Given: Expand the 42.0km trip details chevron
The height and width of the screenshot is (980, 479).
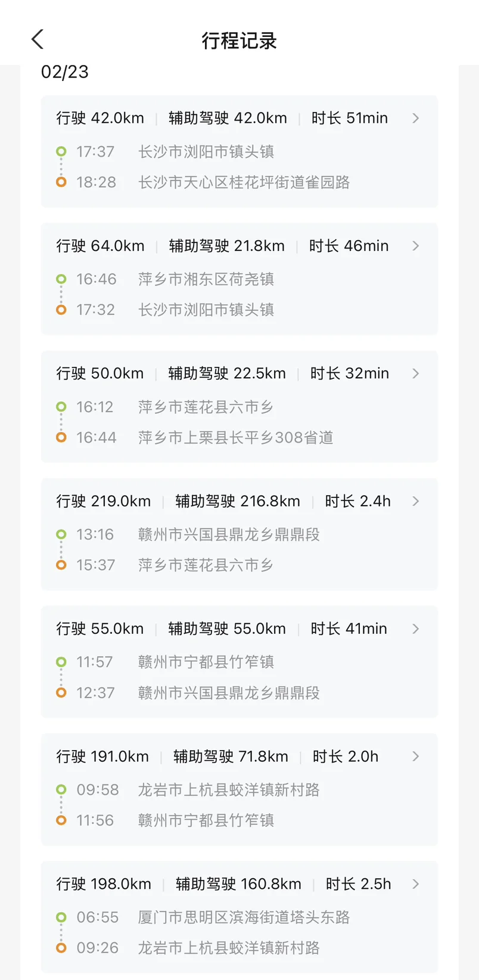Looking at the screenshot, I should tap(416, 119).
